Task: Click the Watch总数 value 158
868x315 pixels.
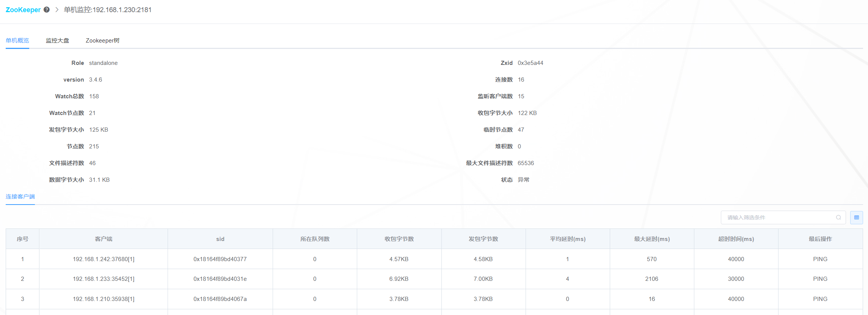Action: (94, 96)
